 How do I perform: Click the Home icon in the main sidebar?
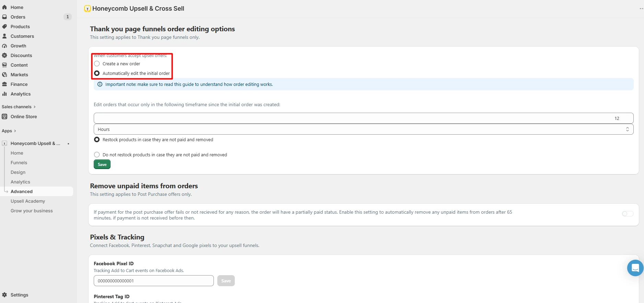coord(4,7)
